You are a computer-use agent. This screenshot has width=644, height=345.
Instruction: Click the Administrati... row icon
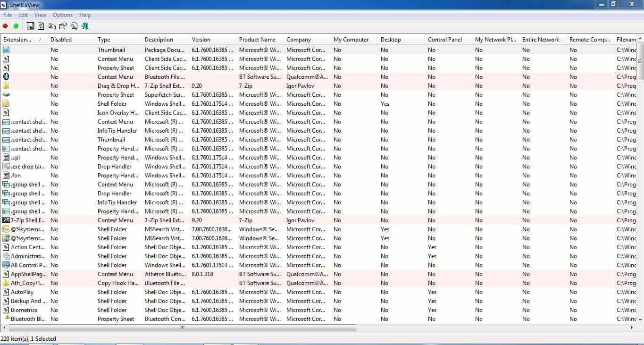[x=6, y=256]
